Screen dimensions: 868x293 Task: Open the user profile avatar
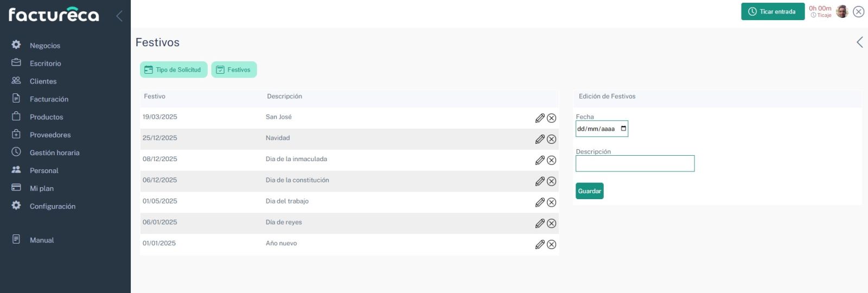[842, 11]
